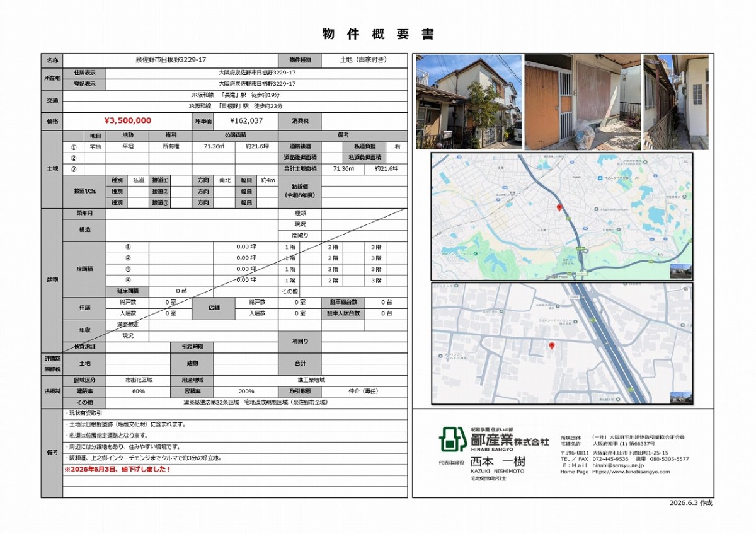Select the license number 大阪府知事 (1) 第66337号
Image resolution: width=756 pixels, height=534 pixels.
point(625,444)
